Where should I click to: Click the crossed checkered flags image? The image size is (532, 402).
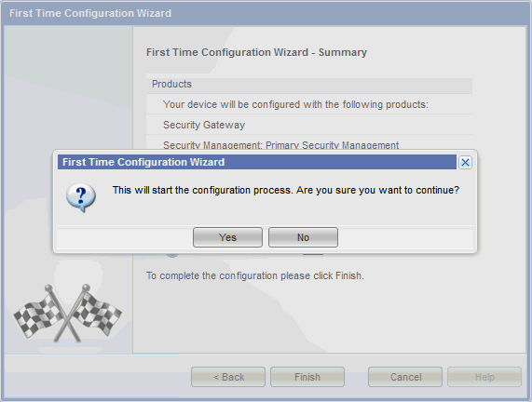[67, 314]
